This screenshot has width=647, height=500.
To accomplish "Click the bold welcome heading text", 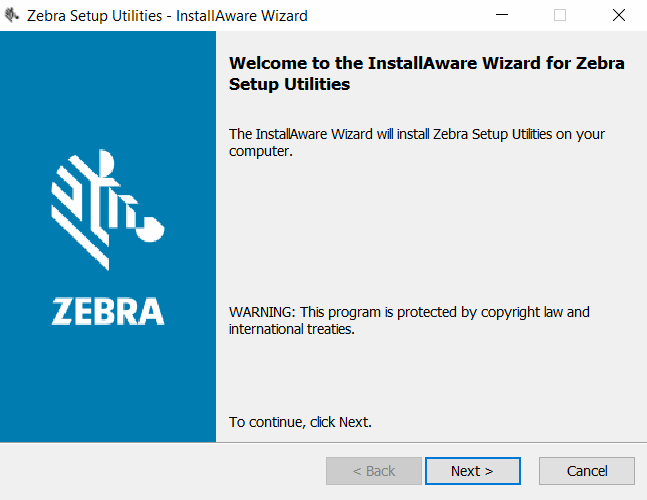I will click(426, 63).
